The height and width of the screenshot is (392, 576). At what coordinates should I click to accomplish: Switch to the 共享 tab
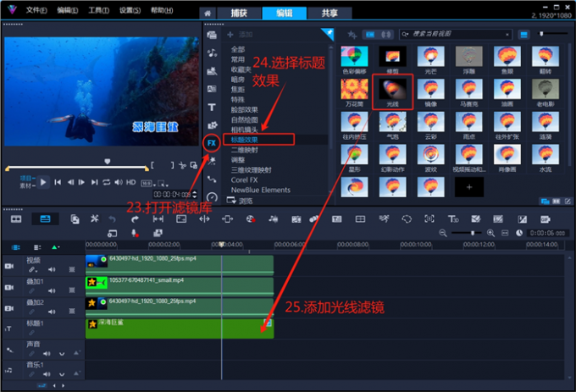[330, 14]
